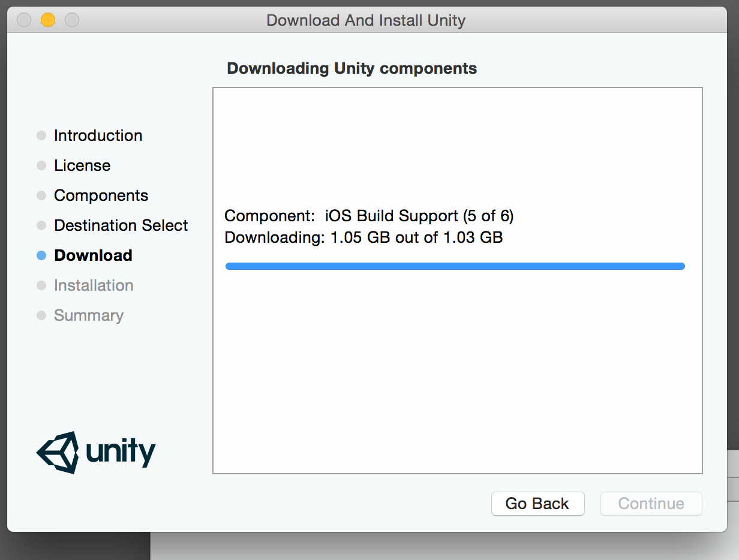
Task: Click the bullet next to Components
Action: [41, 195]
